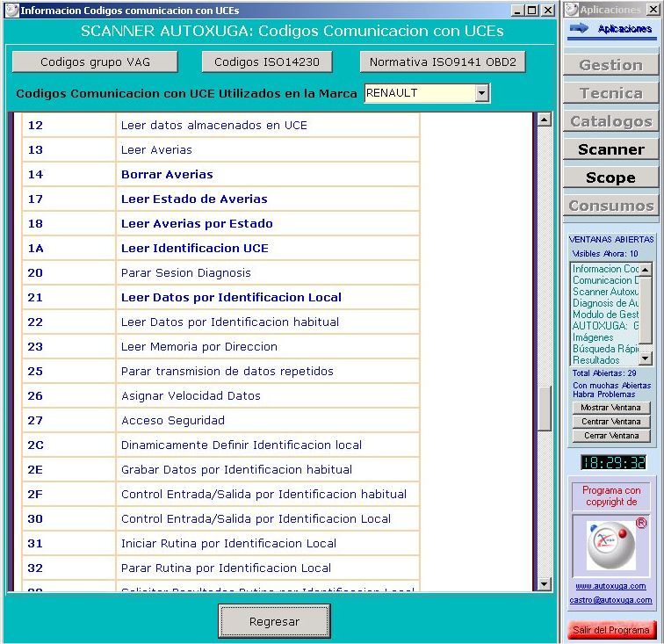
Task: Click row 'Asignar Velocidad Datos'
Action: pos(220,395)
